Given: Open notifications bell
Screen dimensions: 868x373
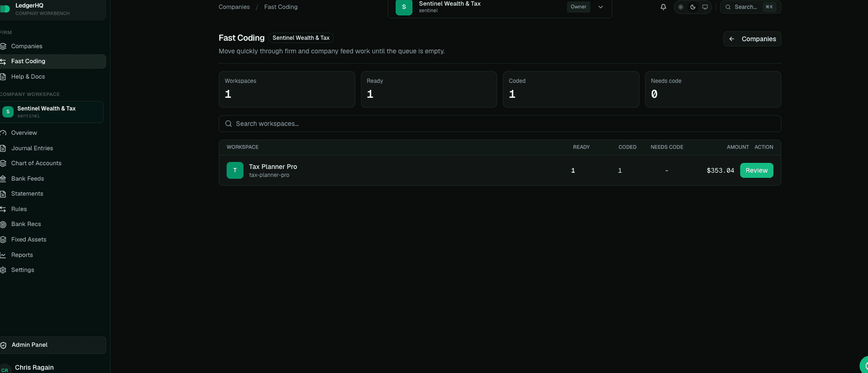Looking at the screenshot, I should click(x=663, y=7).
